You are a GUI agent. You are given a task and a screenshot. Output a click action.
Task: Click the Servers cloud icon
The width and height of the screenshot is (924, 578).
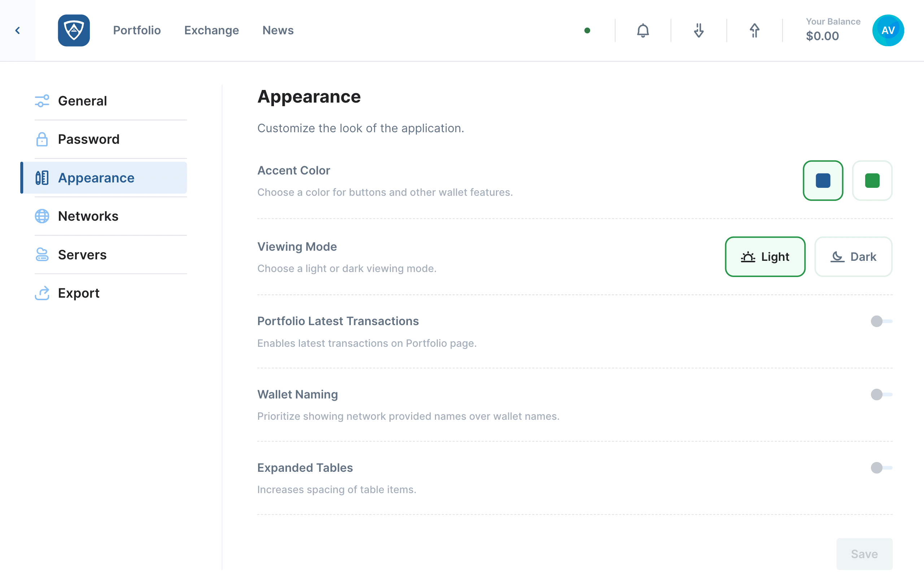(42, 255)
